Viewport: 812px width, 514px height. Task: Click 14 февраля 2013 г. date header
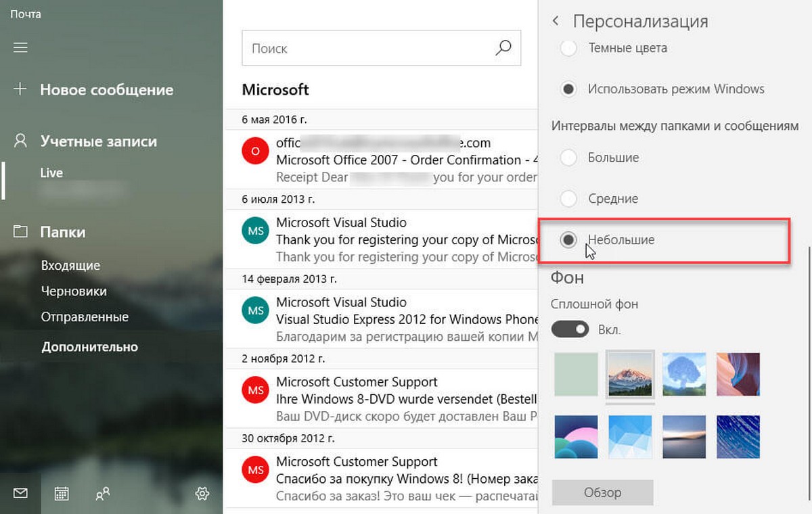(x=289, y=279)
